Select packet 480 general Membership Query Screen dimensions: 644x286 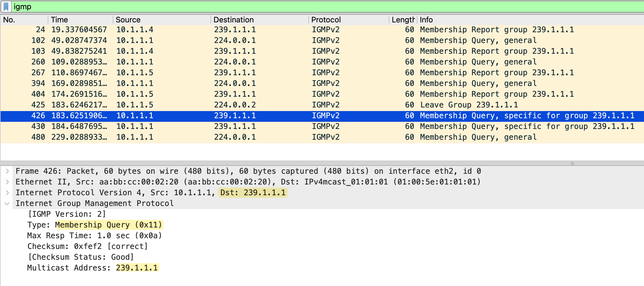298,137
